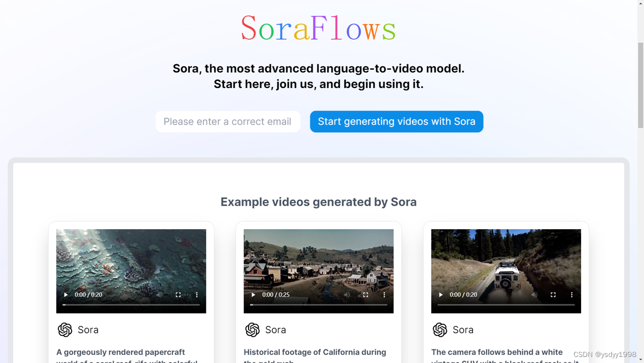Enter fullscreen on the coral reef video
644x363 pixels.
click(178, 295)
